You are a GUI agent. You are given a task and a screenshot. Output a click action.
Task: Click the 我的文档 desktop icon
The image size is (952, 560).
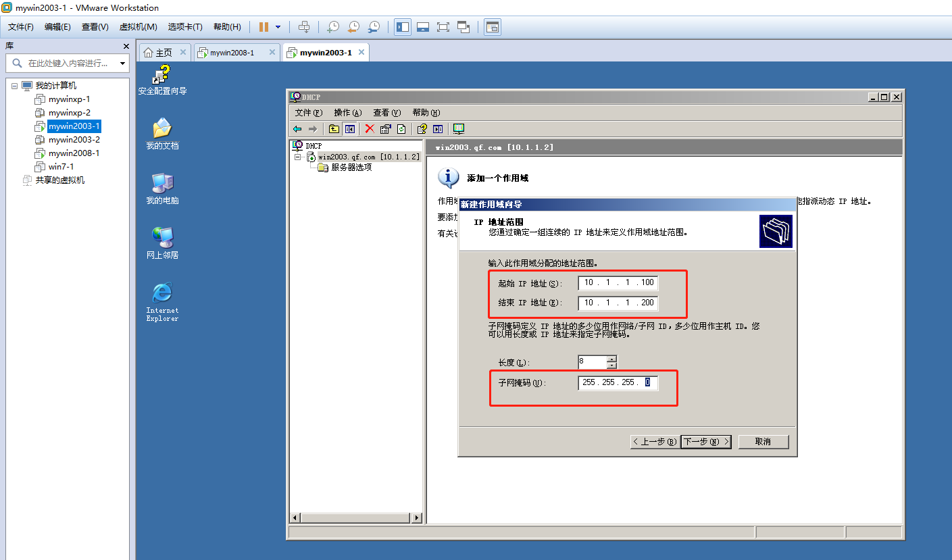[x=162, y=134]
